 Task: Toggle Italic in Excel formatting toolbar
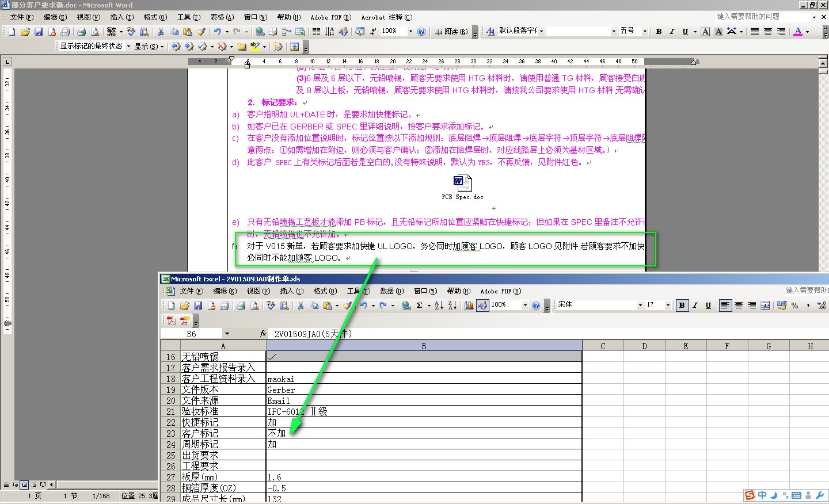tap(695, 306)
